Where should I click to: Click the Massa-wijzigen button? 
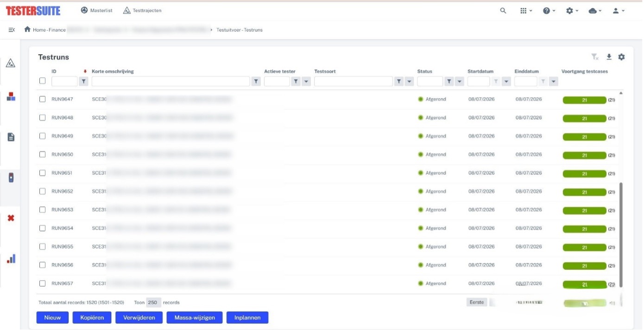pyautogui.click(x=195, y=318)
